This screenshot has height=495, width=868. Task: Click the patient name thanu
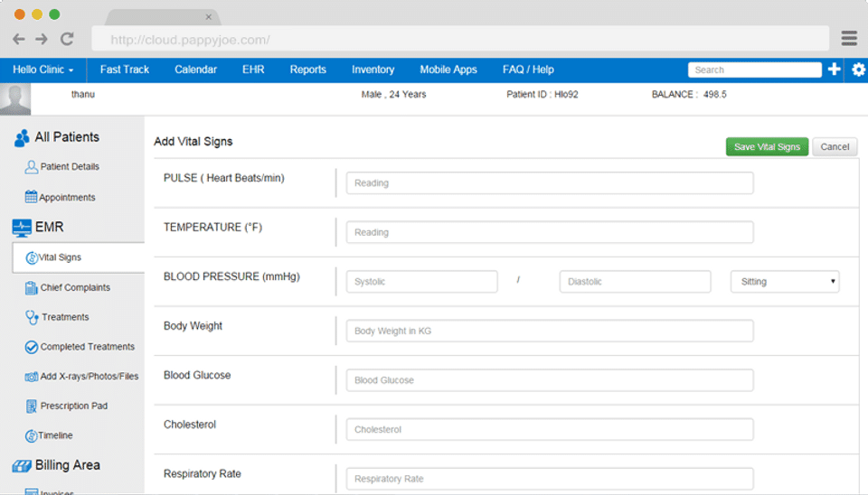(83, 95)
